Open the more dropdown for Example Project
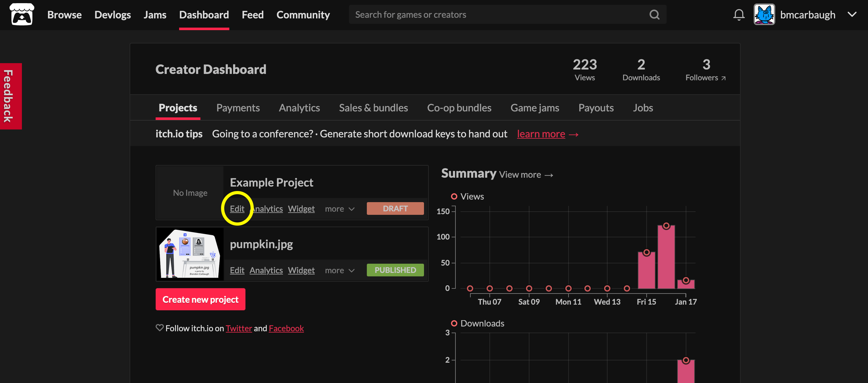 coord(339,209)
